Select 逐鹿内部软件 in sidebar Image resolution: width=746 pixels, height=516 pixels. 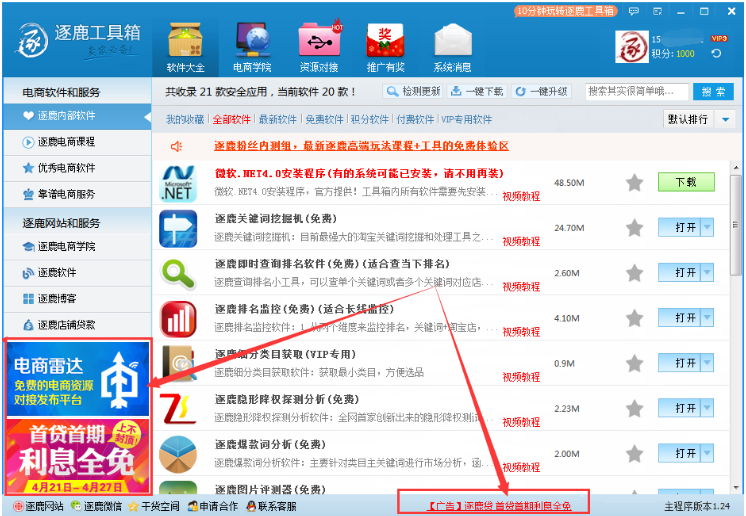coord(77,116)
